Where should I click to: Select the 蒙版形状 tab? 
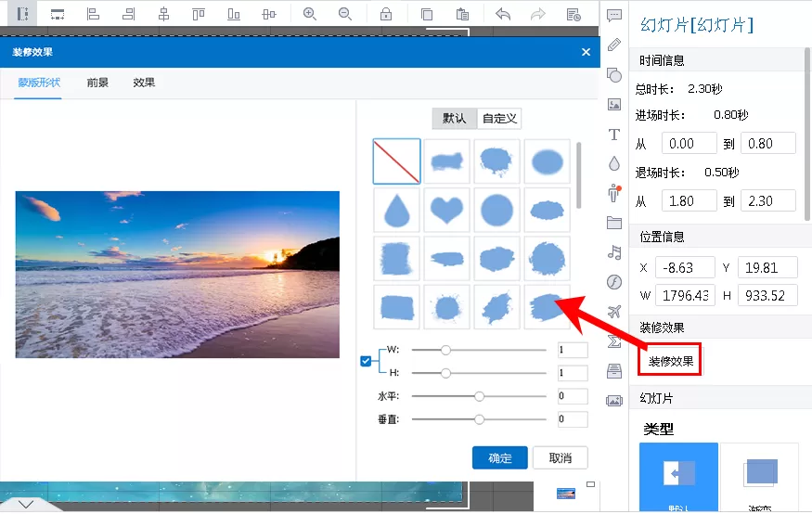click(x=39, y=83)
